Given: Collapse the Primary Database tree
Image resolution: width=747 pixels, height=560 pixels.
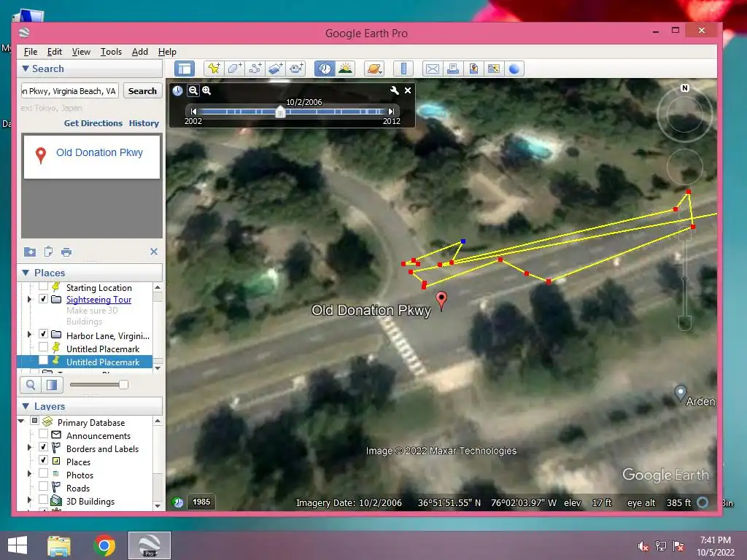Looking at the screenshot, I should 21,421.
